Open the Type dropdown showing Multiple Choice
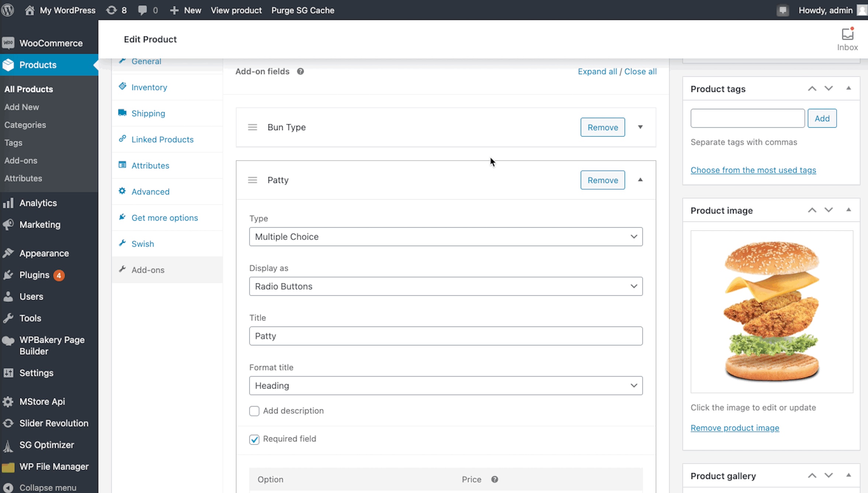 click(445, 237)
